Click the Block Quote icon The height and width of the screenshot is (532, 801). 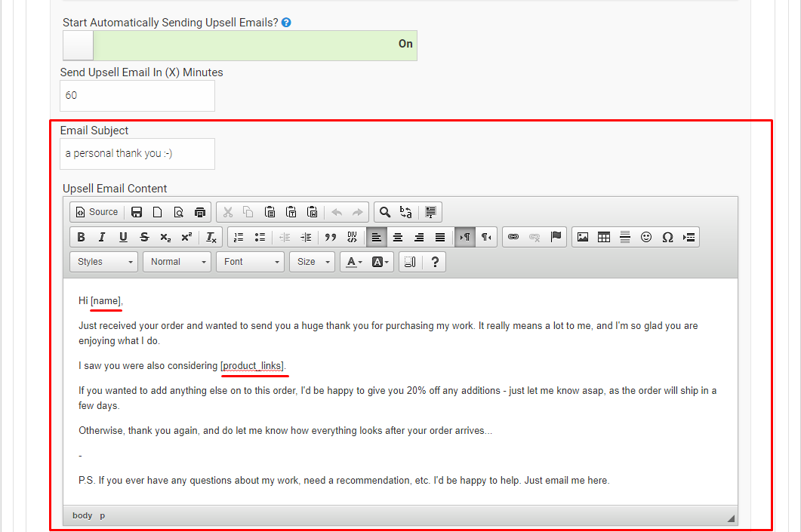331,237
